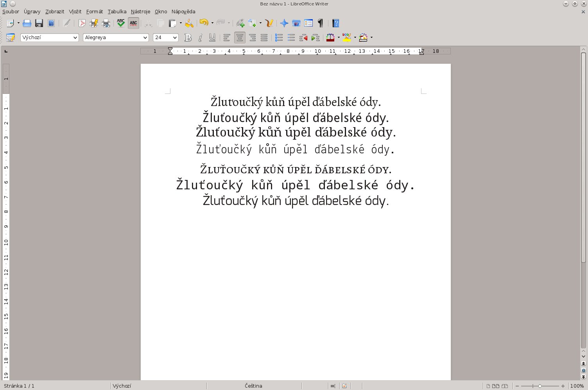
Task: Apply the highlighting color
Action: [x=347, y=38]
